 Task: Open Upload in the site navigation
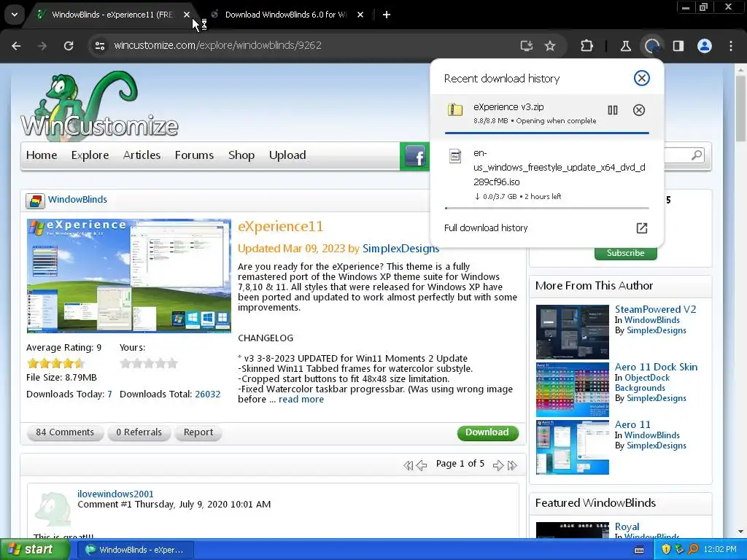click(287, 155)
